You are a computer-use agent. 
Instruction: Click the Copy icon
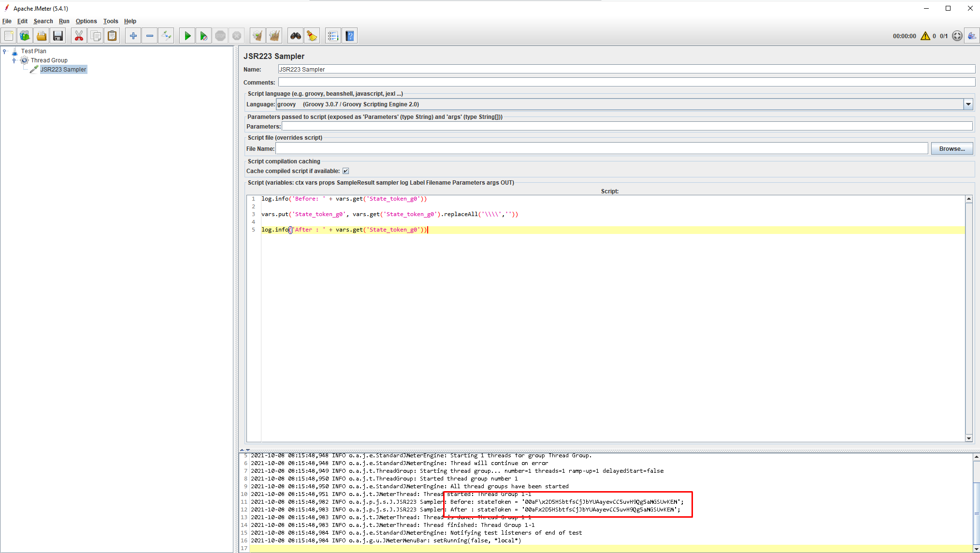pos(96,36)
